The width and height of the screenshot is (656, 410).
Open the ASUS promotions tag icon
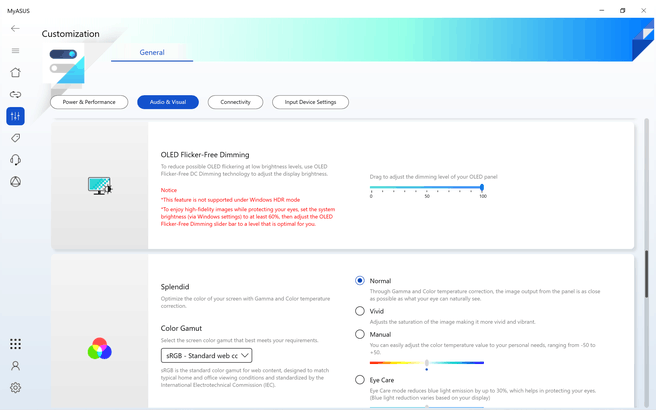[x=15, y=138]
